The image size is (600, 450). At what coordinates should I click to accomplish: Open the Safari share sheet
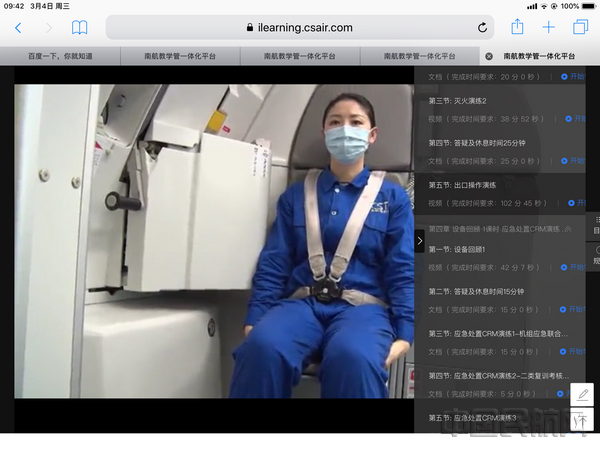click(x=517, y=28)
